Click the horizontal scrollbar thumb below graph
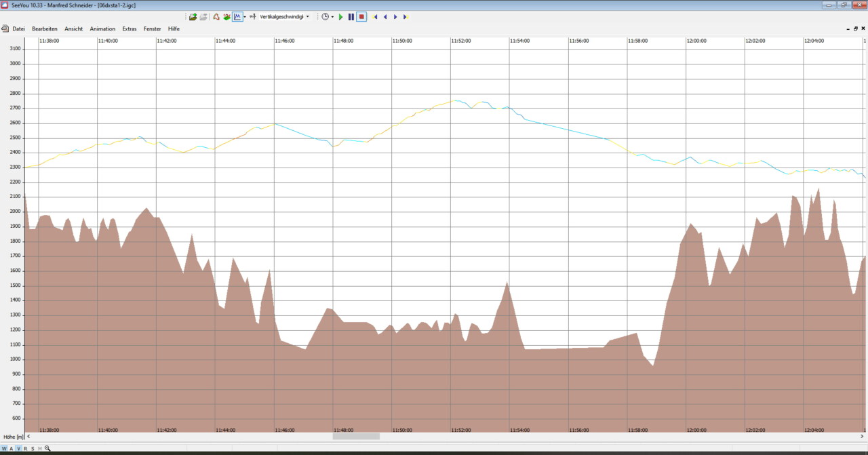The height and width of the screenshot is (455, 868). [356, 436]
